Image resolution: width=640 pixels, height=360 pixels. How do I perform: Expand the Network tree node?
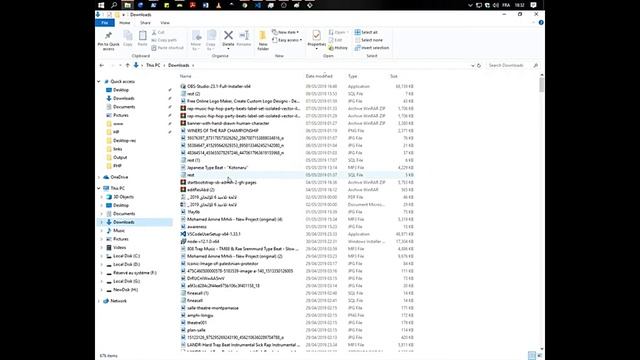coord(99,301)
